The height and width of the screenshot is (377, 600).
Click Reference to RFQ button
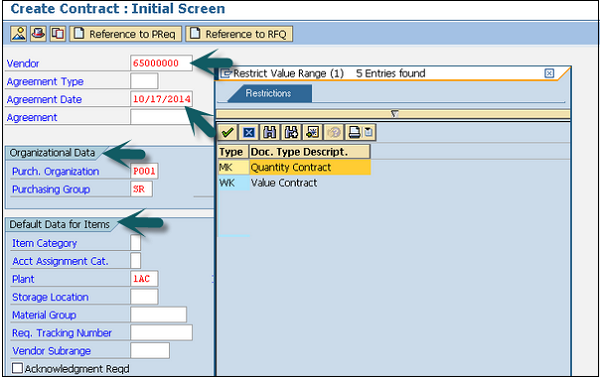point(239,34)
